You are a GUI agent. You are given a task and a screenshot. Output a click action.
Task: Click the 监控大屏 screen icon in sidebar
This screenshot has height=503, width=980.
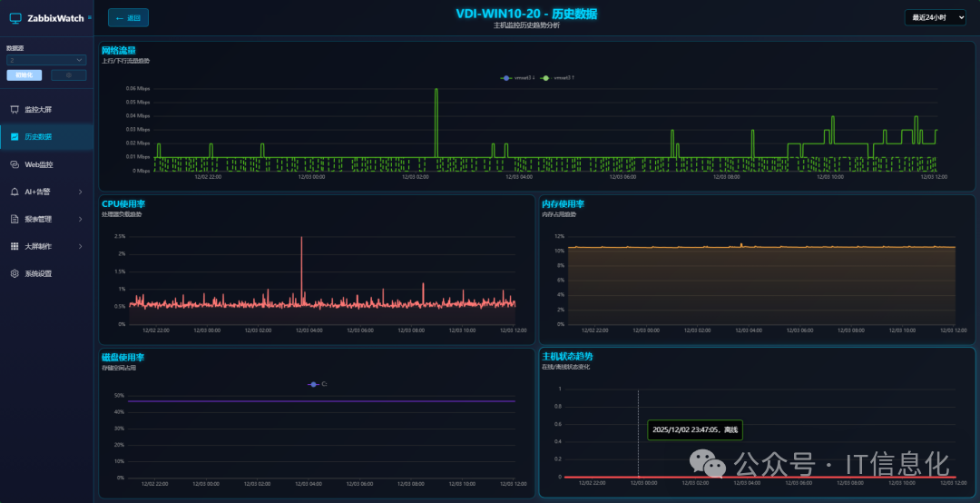pyautogui.click(x=15, y=109)
